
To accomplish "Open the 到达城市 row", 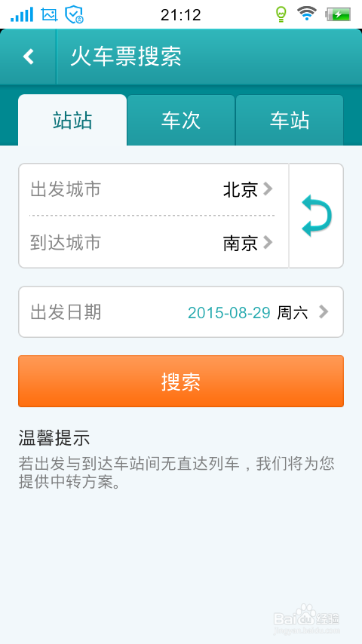I will click(153, 242).
